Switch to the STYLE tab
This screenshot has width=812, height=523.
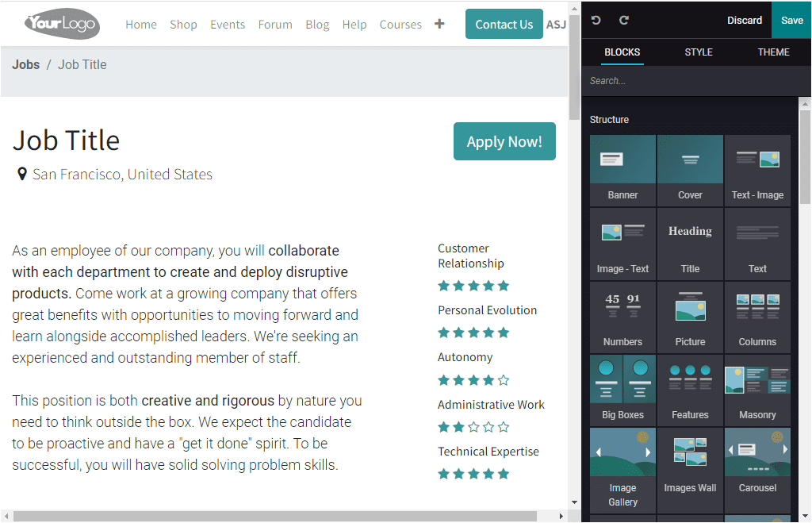pos(699,52)
